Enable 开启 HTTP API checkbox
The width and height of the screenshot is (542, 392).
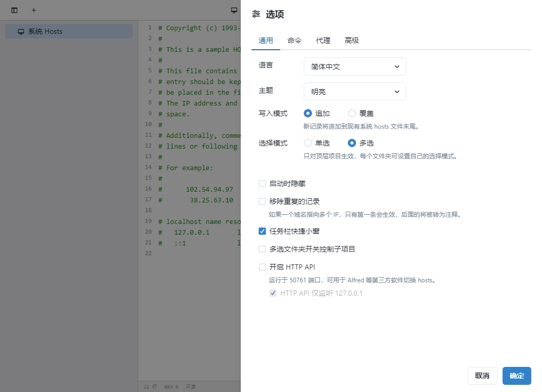coord(262,267)
